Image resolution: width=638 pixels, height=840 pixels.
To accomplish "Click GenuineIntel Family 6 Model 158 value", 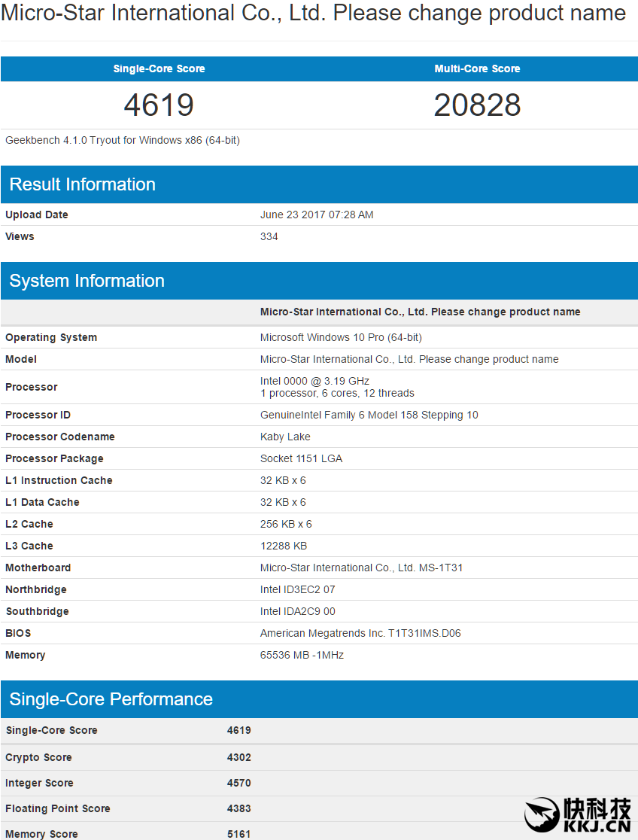I will click(x=369, y=415).
